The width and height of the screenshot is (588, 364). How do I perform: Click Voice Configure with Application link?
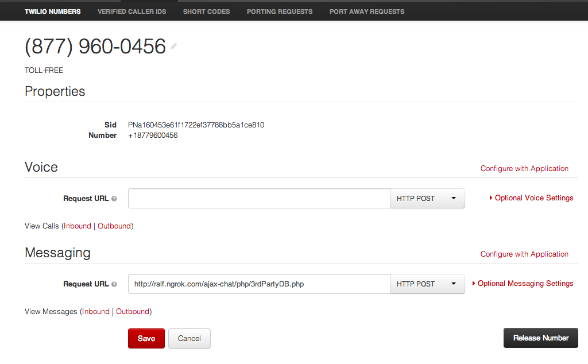click(524, 169)
